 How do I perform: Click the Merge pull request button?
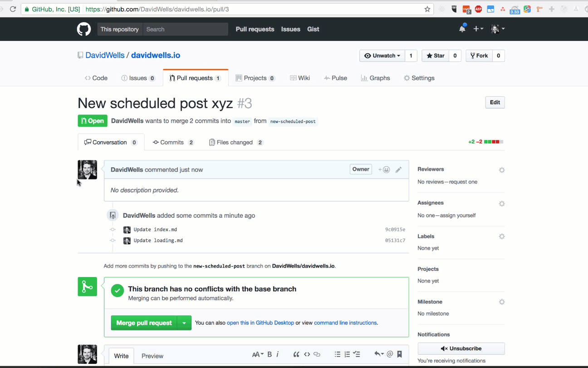[144, 323]
